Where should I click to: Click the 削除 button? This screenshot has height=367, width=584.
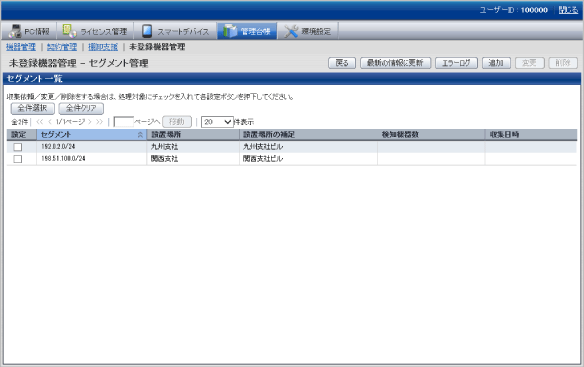[563, 63]
